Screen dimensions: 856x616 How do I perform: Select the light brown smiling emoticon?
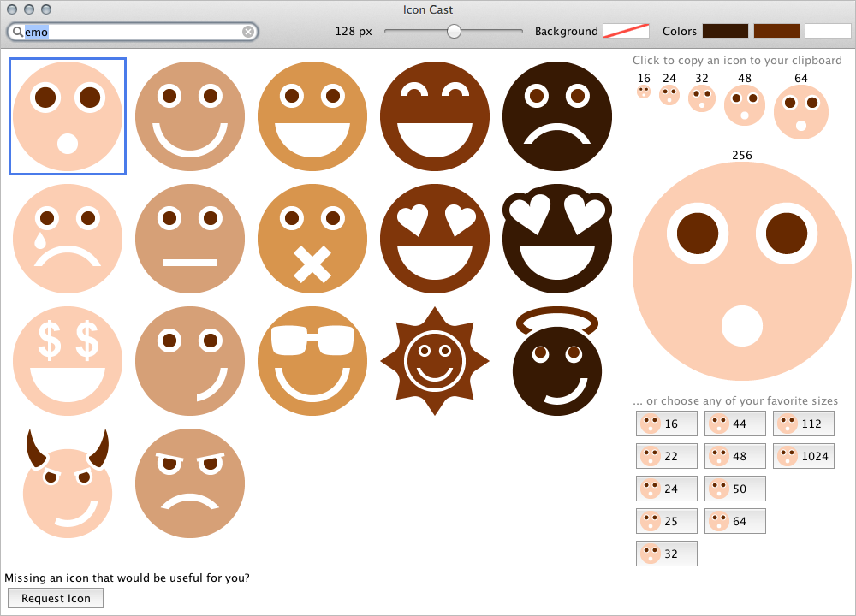pos(190,116)
